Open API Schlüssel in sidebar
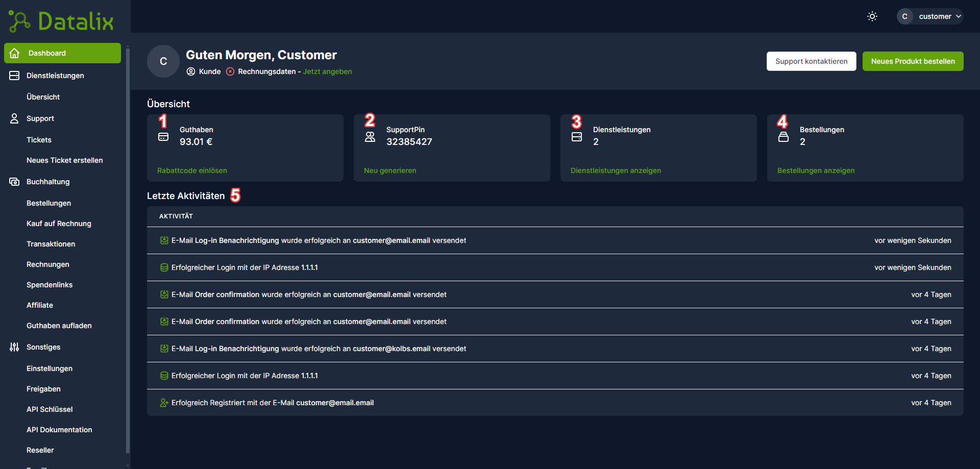This screenshot has width=980, height=469. pos(50,409)
